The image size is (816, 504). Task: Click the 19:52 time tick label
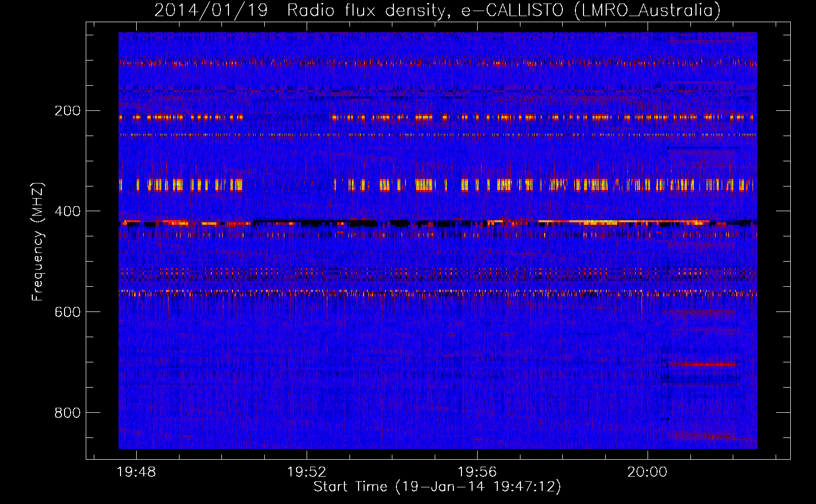tap(307, 472)
